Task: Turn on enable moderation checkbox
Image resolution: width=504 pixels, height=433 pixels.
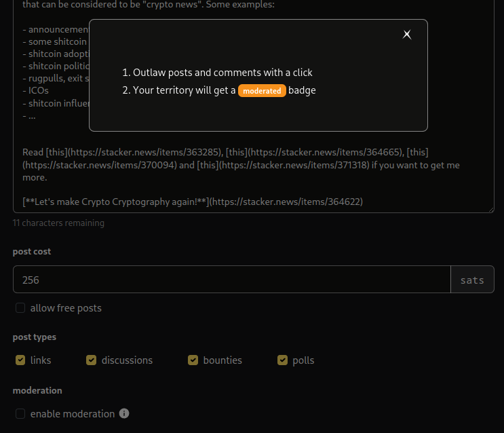Action: [20, 414]
